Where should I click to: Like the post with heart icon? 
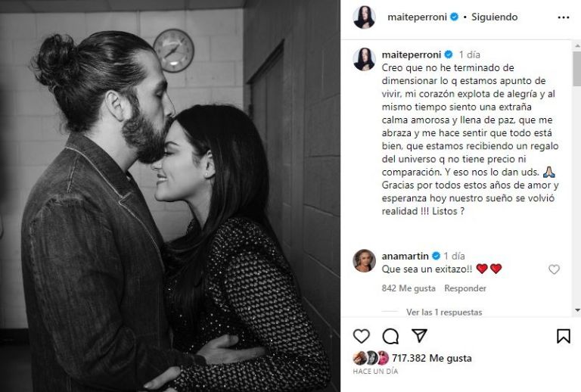pos(362,336)
